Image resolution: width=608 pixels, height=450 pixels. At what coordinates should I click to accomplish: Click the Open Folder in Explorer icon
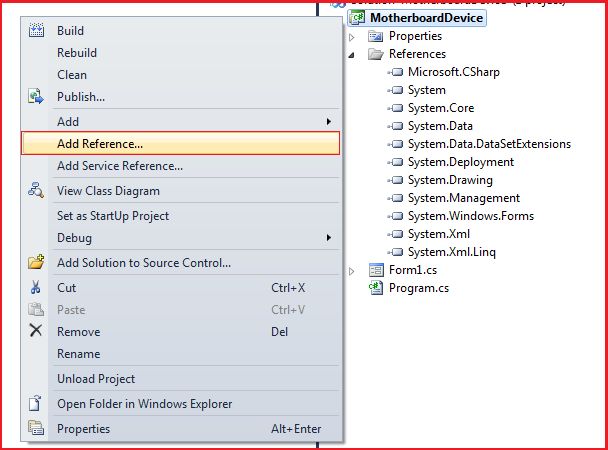tap(36, 404)
